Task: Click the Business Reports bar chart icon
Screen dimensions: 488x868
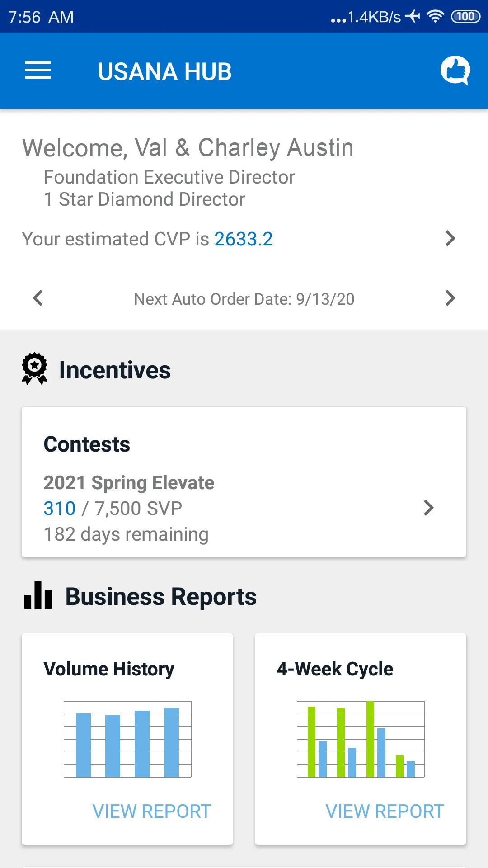Action: [38, 595]
